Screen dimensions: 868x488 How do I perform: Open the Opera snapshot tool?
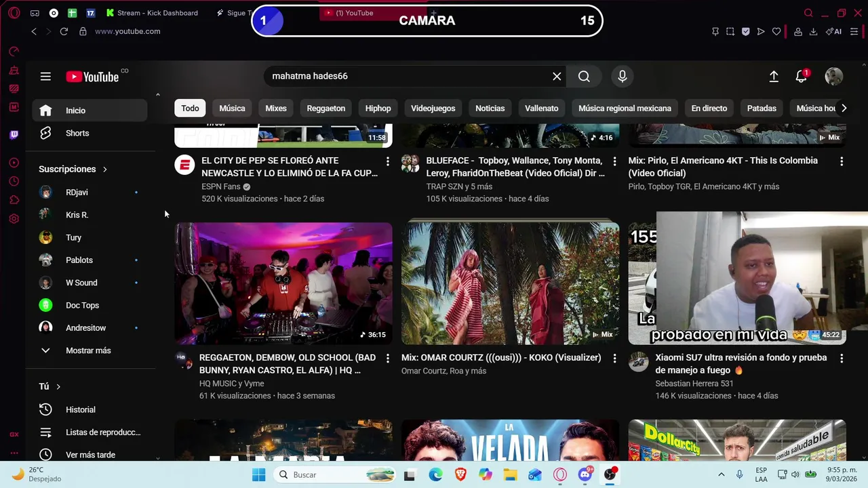(730, 31)
